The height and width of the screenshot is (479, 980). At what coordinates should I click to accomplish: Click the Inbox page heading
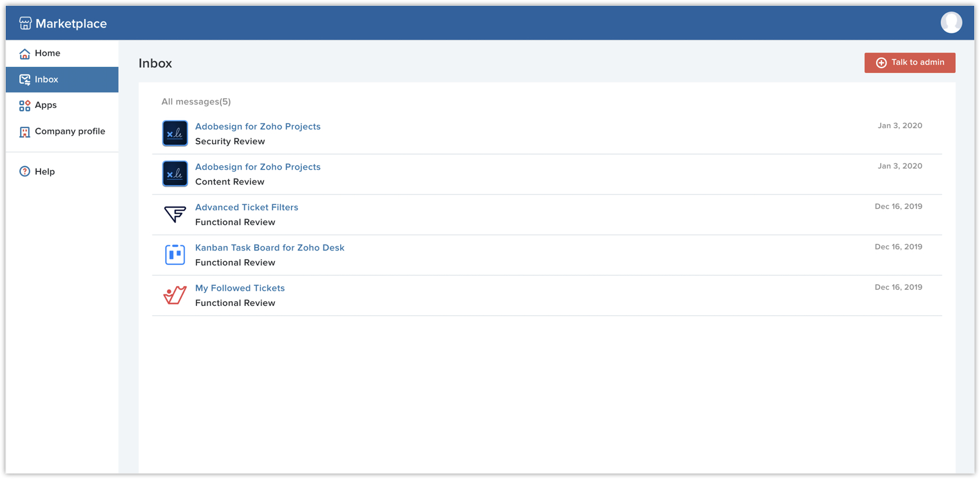click(155, 63)
